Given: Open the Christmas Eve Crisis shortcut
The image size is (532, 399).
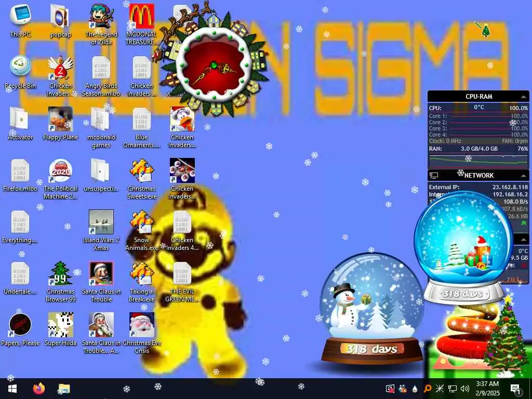Looking at the screenshot, I should pyautogui.click(x=141, y=334).
